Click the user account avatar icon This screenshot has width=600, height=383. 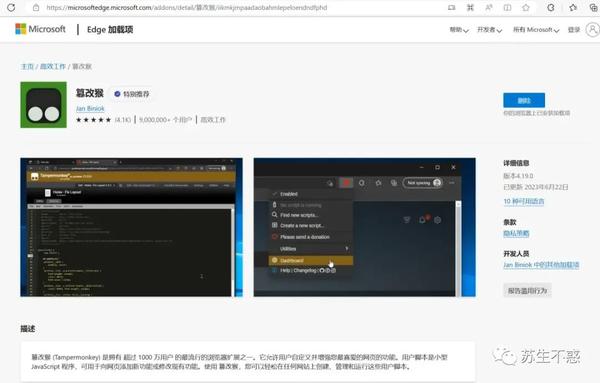(593, 29)
